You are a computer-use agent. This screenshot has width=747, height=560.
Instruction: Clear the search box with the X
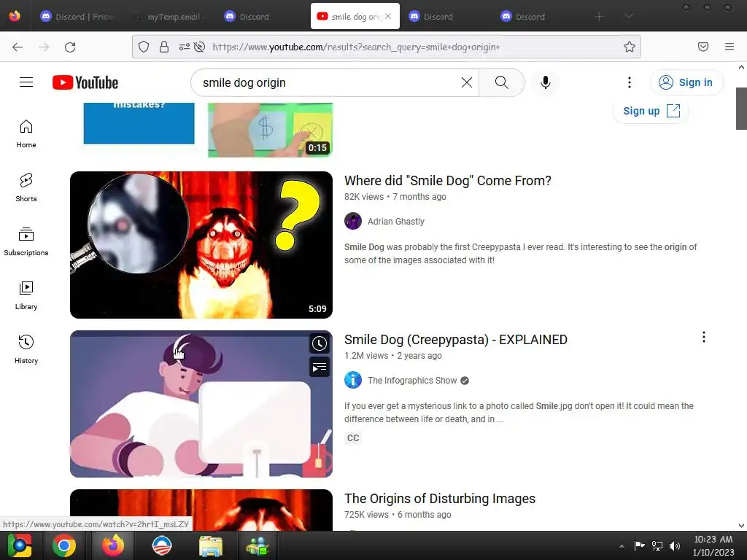pyautogui.click(x=467, y=82)
